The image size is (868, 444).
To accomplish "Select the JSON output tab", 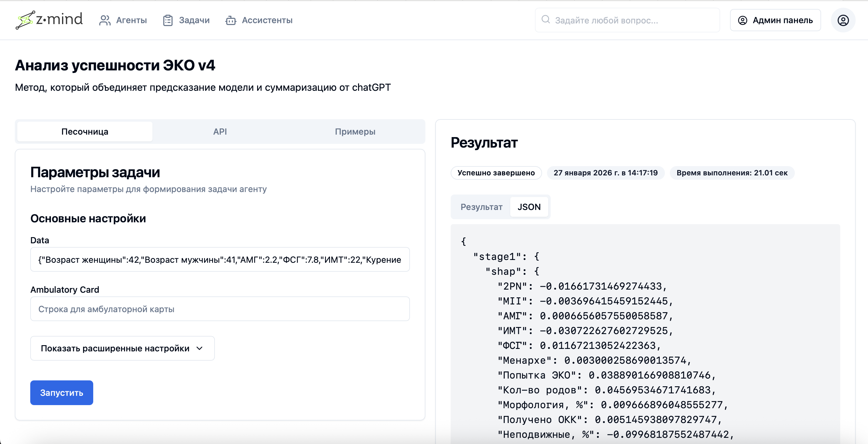I will point(529,207).
